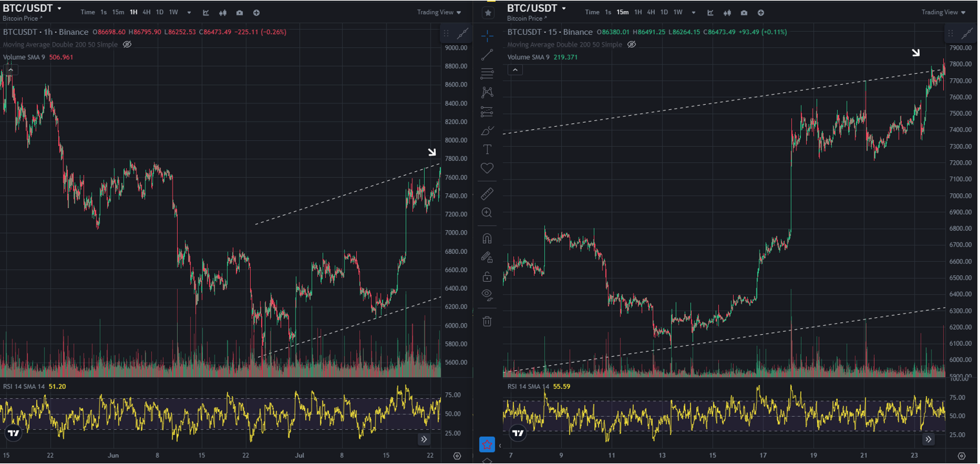980x464 pixels.
Task: Open right chart settings gear
Action: [961, 456]
